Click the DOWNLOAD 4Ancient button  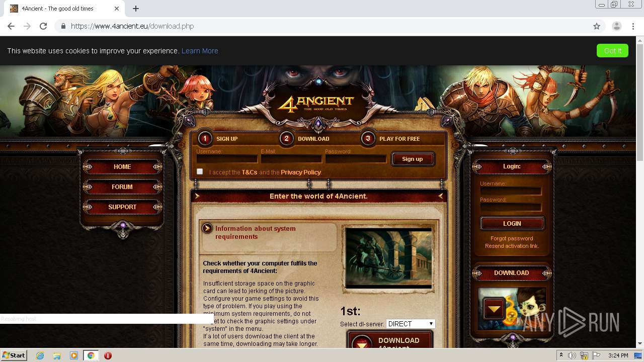[x=390, y=340]
